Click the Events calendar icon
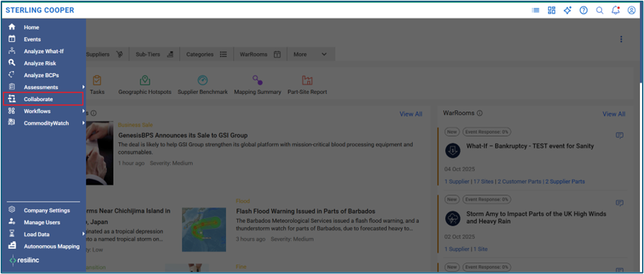This screenshot has height=274, width=644. pyautogui.click(x=12, y=39)
